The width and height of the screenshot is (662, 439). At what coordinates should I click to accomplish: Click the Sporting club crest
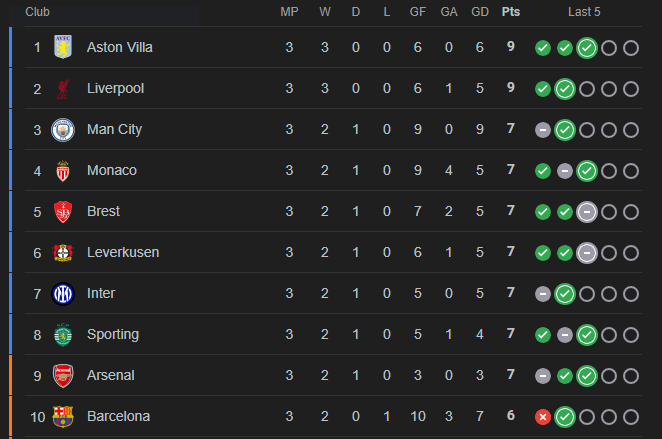63,335
